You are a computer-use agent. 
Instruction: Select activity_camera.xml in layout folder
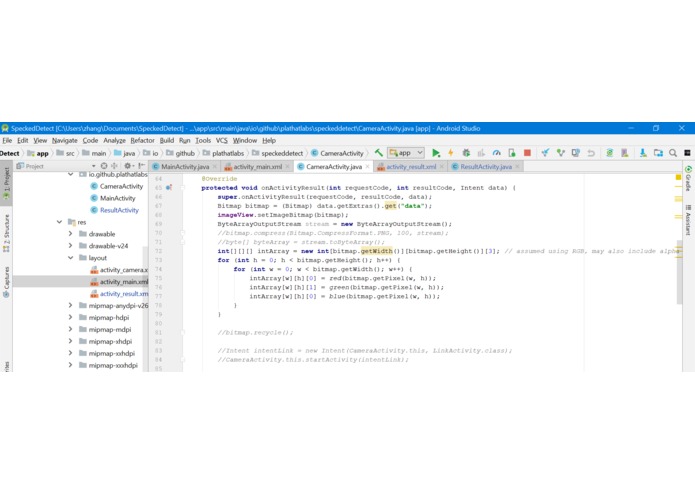pos(119,270)
